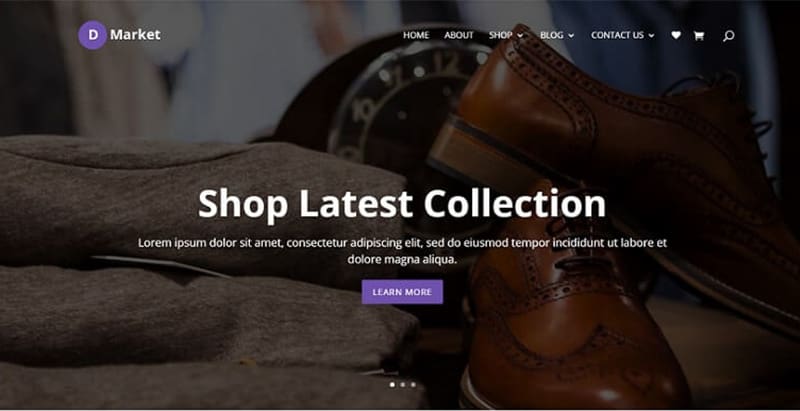Expand the SHOP menu chevron arrow
The image size is (800, 411).
520,36
